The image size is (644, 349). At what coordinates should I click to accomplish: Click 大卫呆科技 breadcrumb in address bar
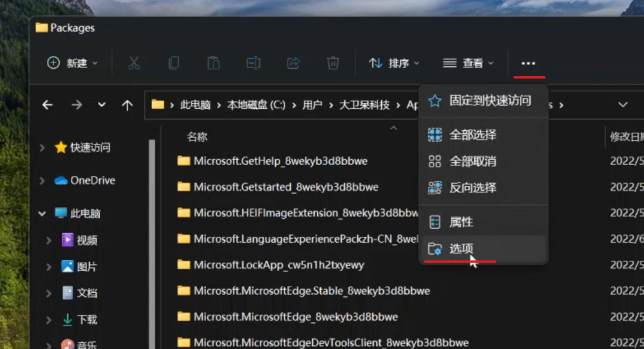pos(364,105)
